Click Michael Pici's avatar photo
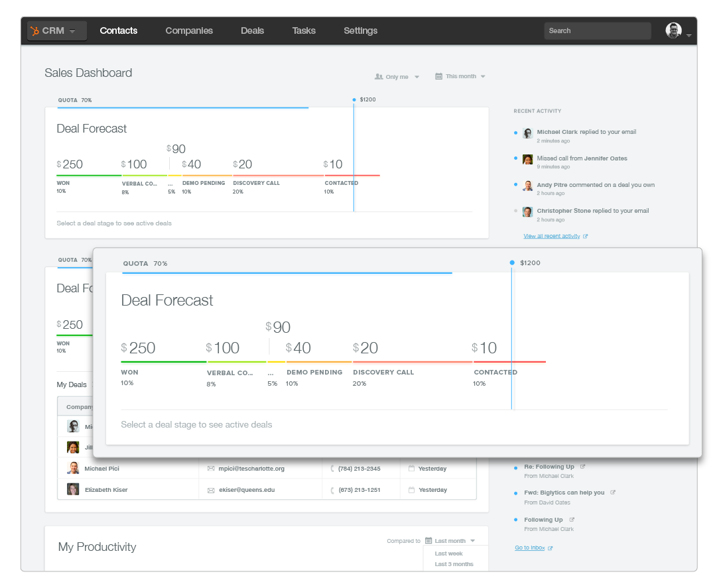The image size is (717, 588). pos(73,468)
